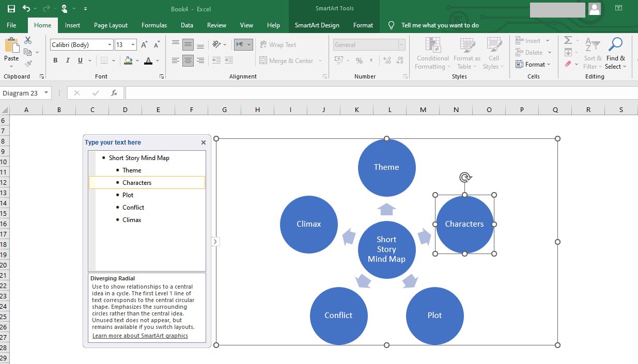Click the rotation handle above Characters circle
The width and height of the screenshot is (638, 364).
click(465, 178)
